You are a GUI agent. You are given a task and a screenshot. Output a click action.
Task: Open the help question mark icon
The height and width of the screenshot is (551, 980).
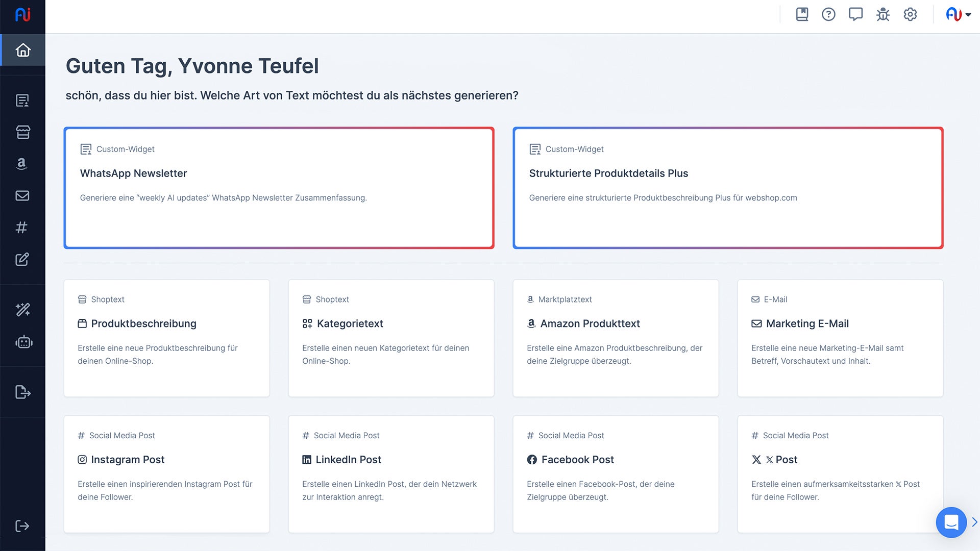pos(828,14)
